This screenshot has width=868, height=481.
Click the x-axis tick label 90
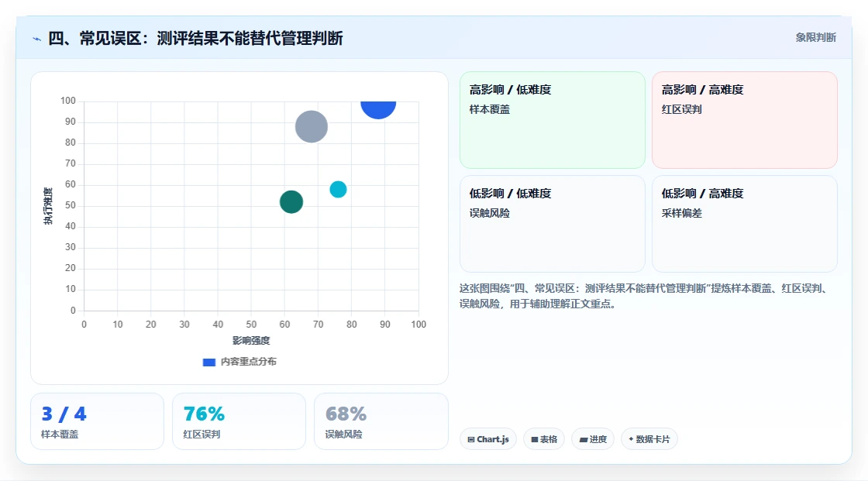click(385, 325)
